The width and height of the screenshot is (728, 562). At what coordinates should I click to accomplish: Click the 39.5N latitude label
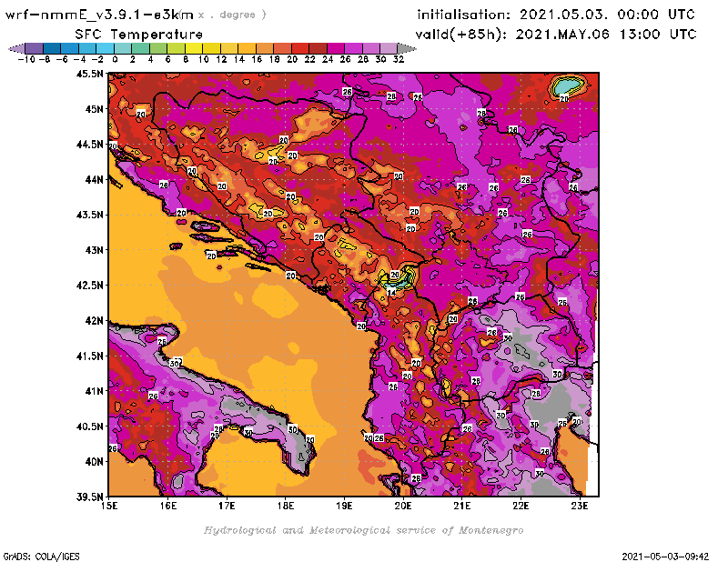click(x=89, y=497)
